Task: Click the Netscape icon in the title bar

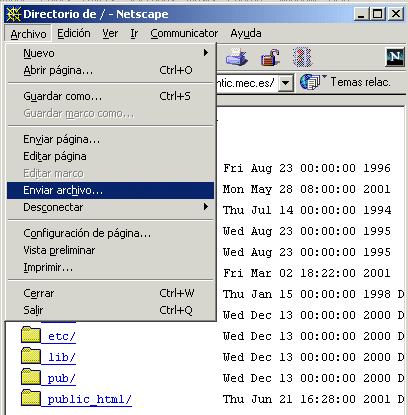Action: pos(14,14)
